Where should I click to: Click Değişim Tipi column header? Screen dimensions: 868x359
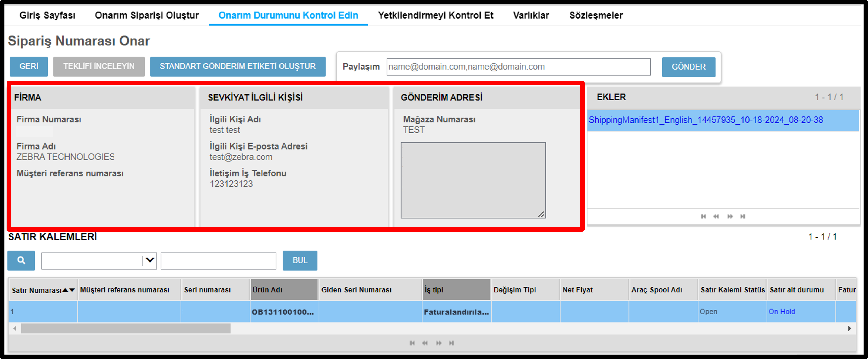tap(526, 290)
